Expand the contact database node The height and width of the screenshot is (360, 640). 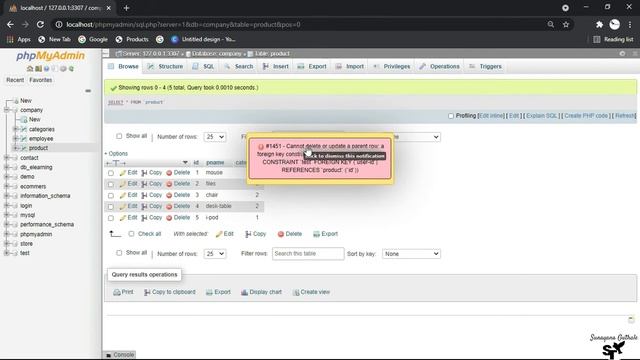[6, 158]
